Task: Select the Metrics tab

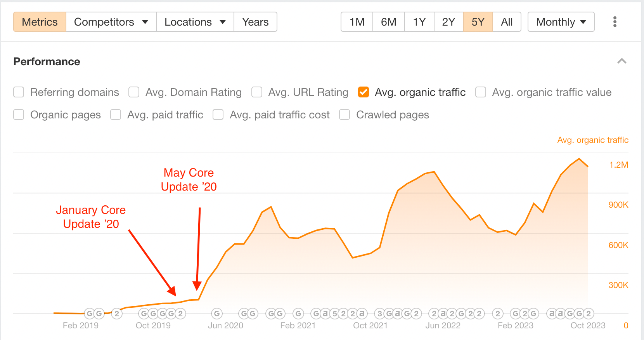Action: (x=40, y=22)
